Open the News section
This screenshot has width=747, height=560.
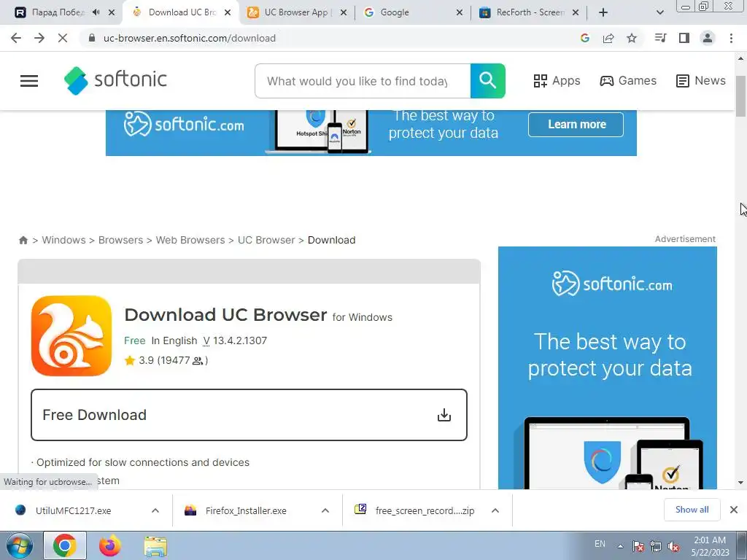click(701, 80)
